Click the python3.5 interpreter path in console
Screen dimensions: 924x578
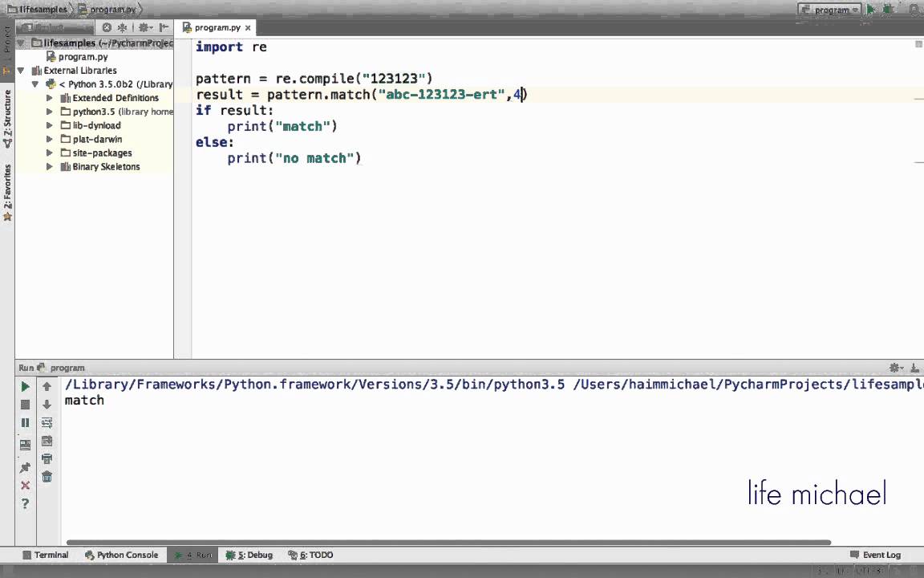tap(314, 385)
